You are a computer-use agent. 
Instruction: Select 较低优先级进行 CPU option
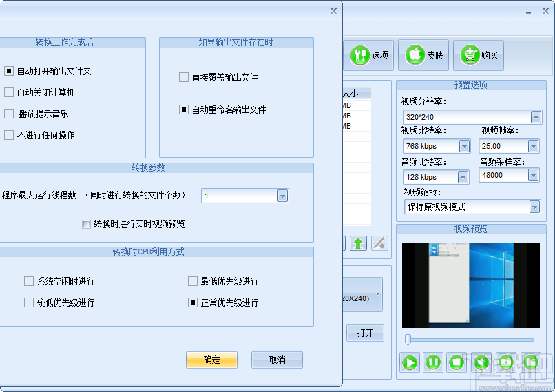click(x=29, y=302)
